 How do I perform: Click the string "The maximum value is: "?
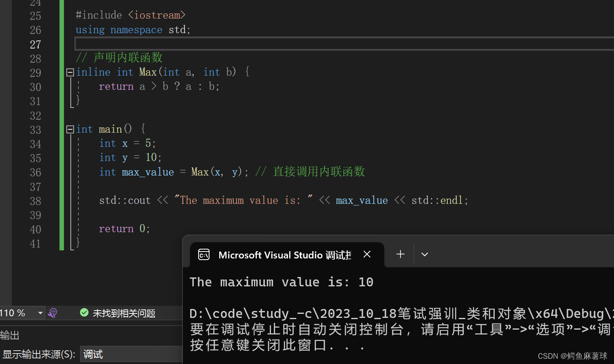click(243, 200)
